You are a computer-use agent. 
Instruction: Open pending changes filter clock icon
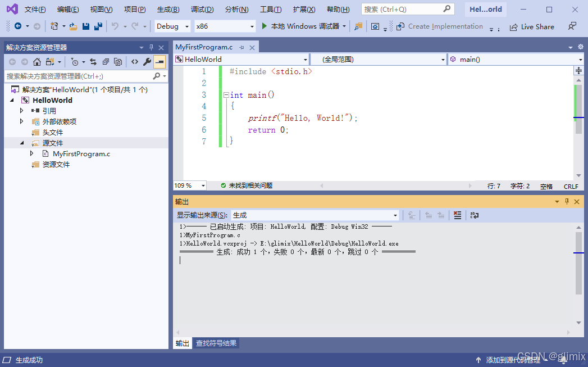75,62
